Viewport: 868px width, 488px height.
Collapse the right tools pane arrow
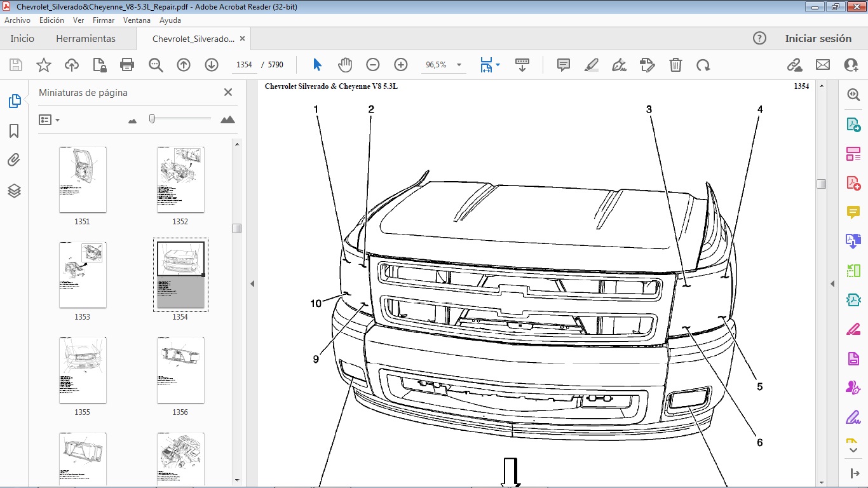point(832,283)
